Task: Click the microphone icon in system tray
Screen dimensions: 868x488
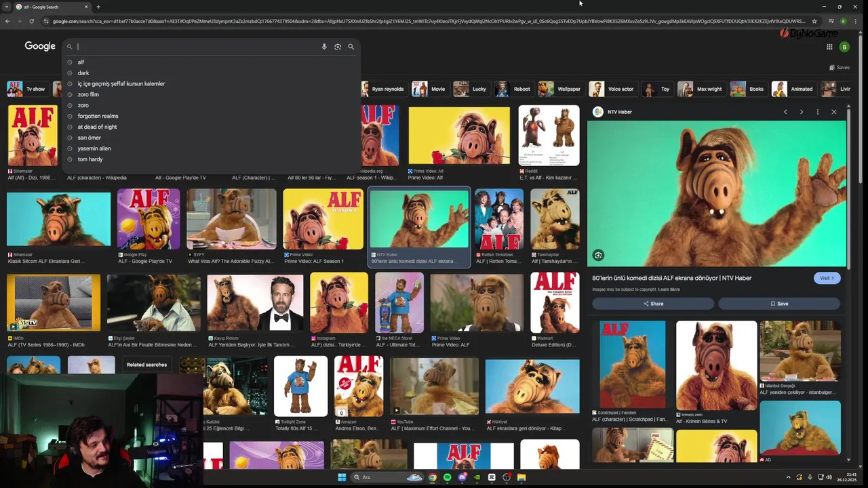Action: pyautogui.click(x=810, y=477)
